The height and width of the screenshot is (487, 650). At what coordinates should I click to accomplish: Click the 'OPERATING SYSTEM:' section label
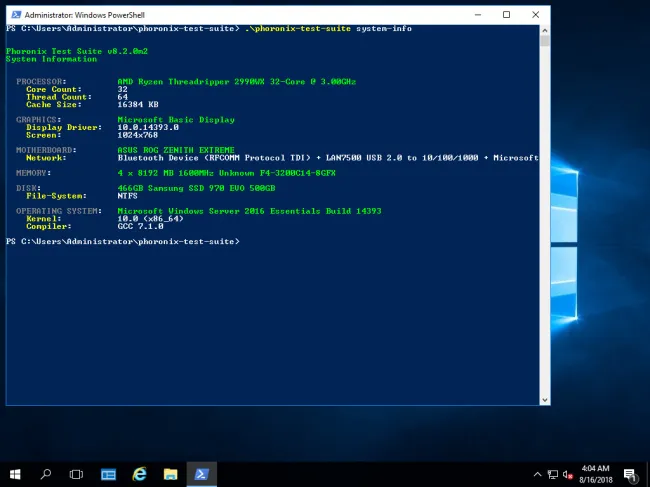pyautogui.click(x=59, y=211)
